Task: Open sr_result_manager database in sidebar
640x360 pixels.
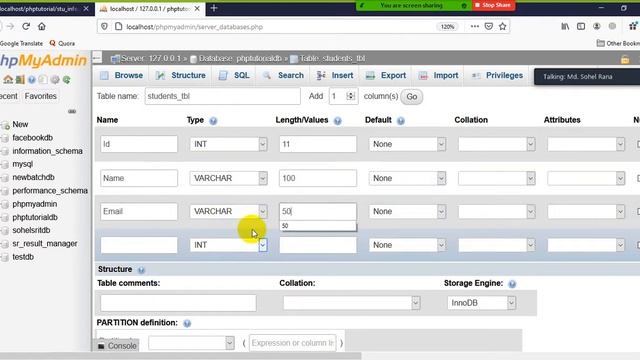Action: tap(45, 244)
